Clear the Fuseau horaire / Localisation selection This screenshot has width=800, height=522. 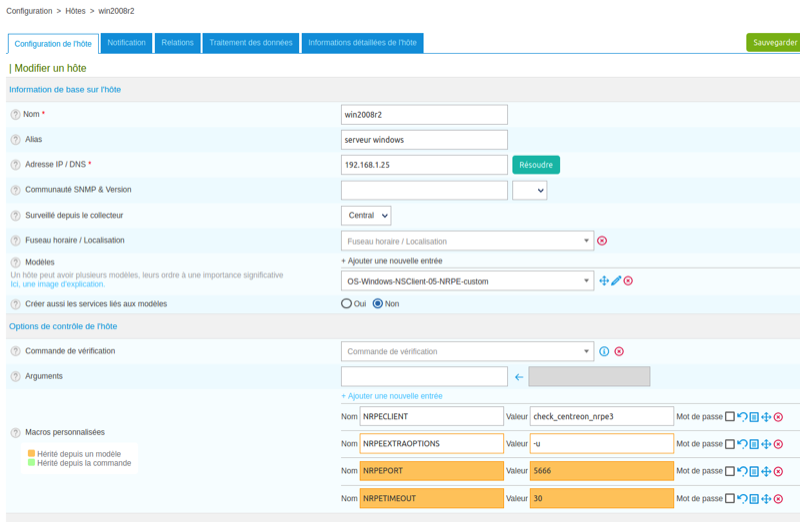[x=602, y=241]
